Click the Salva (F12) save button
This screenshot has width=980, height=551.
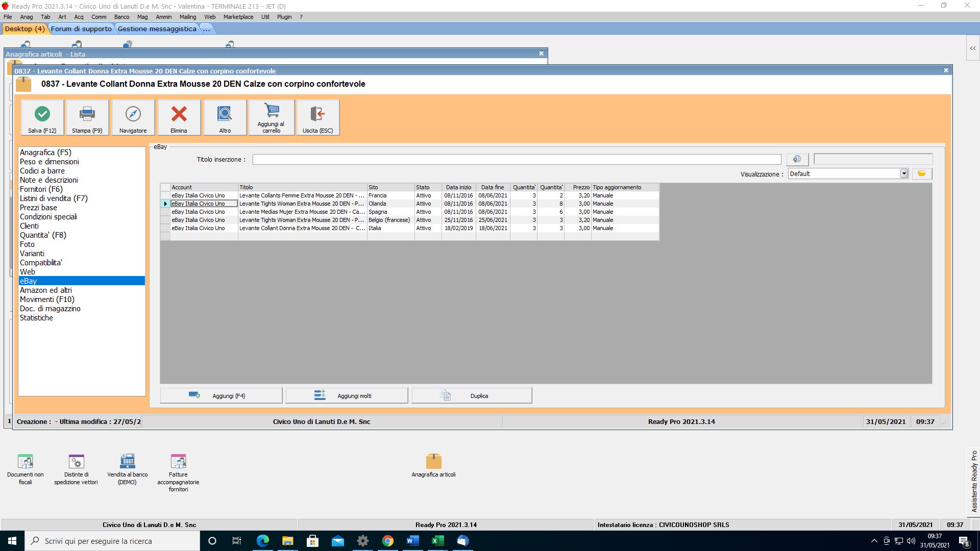point(42,117)
